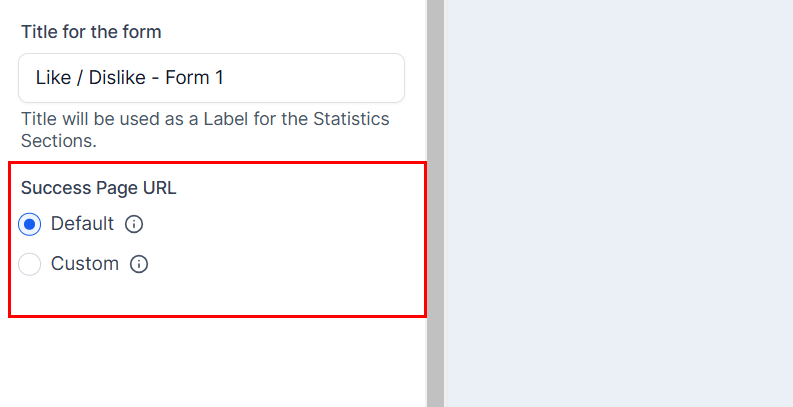Click the 'Custom' option label text
The image size is (793, 407).
(85, 265)
